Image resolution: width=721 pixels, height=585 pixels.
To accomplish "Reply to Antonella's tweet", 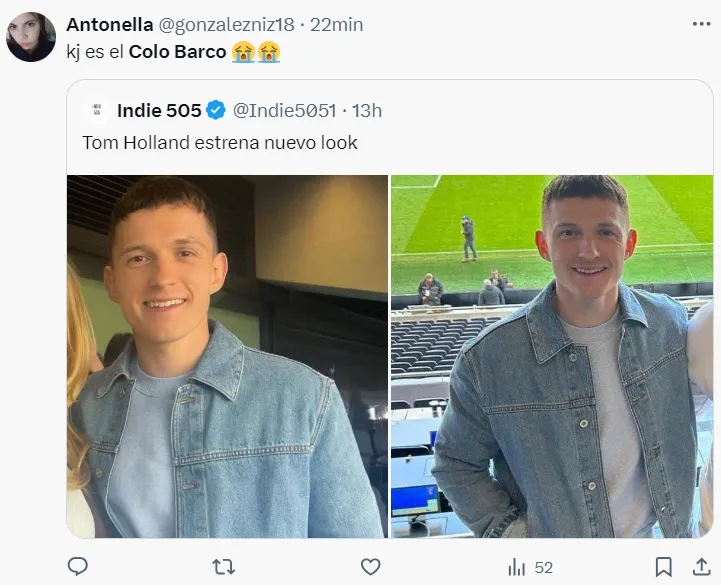I will click(78, 566).
